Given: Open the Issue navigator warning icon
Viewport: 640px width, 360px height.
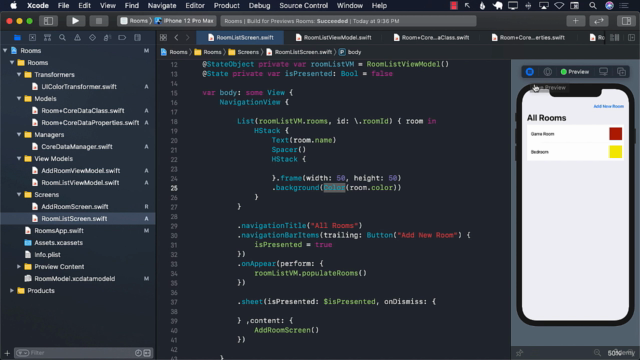Looking at the screenshot, I should [77, 38].
